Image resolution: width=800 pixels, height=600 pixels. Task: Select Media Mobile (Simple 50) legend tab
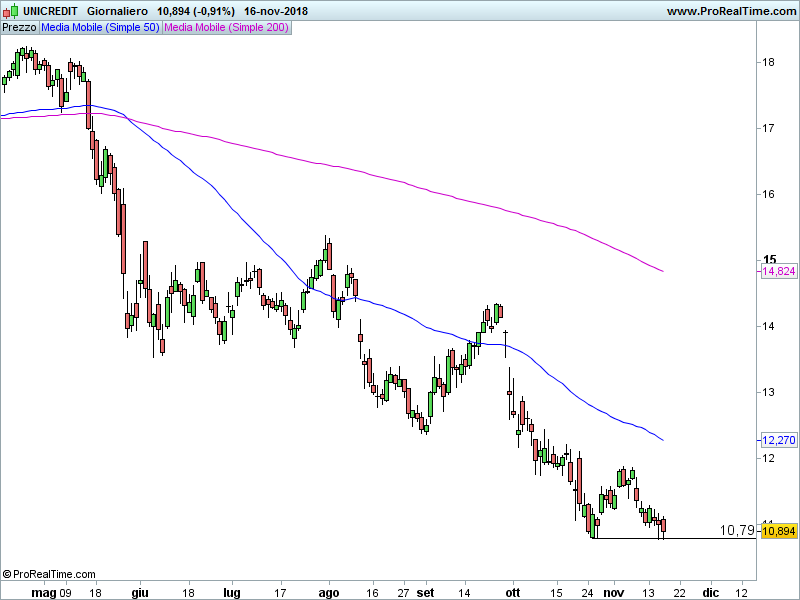point(101,28)
